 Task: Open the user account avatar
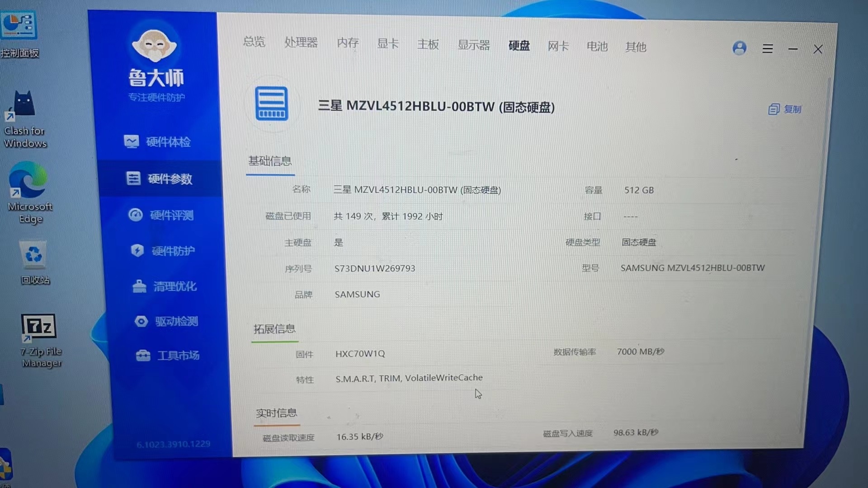click(740, 48)
